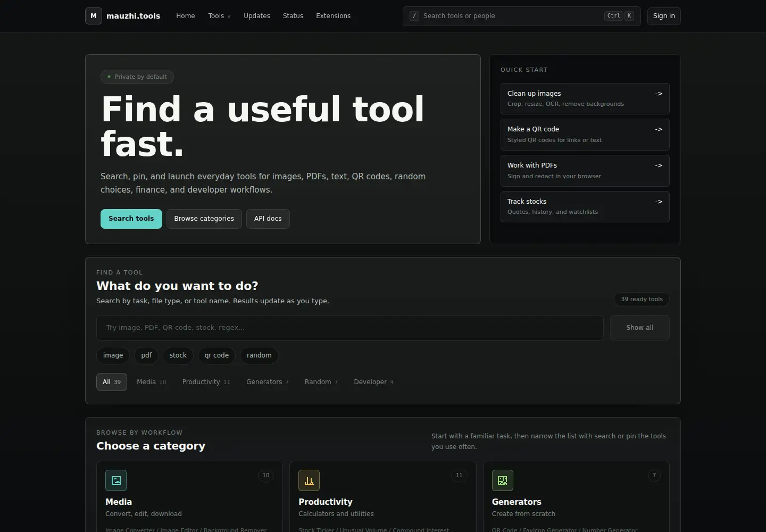Click the arrow on Work with PDFs

(659, 165)
